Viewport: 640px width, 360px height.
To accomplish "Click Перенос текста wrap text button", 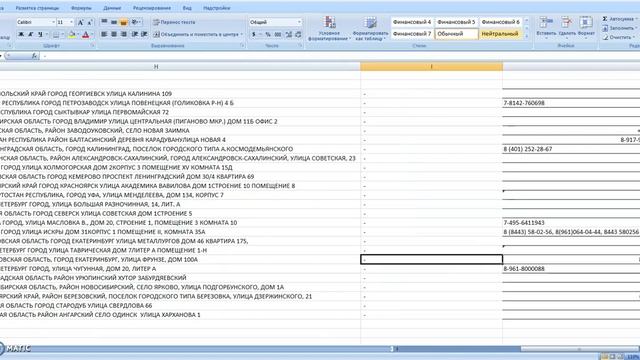I will coord(174,22).
